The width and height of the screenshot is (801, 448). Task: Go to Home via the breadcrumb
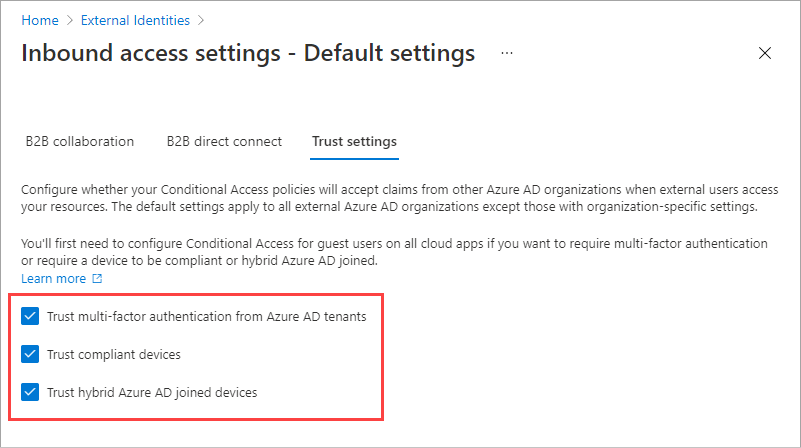pyautogui.click(x=38, y=19)
